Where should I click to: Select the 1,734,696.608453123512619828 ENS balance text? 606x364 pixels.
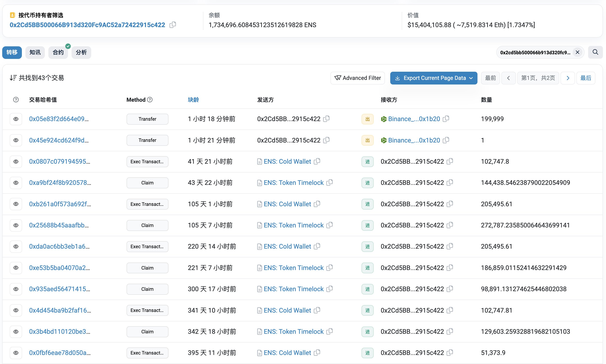click(x=262, y=25)
